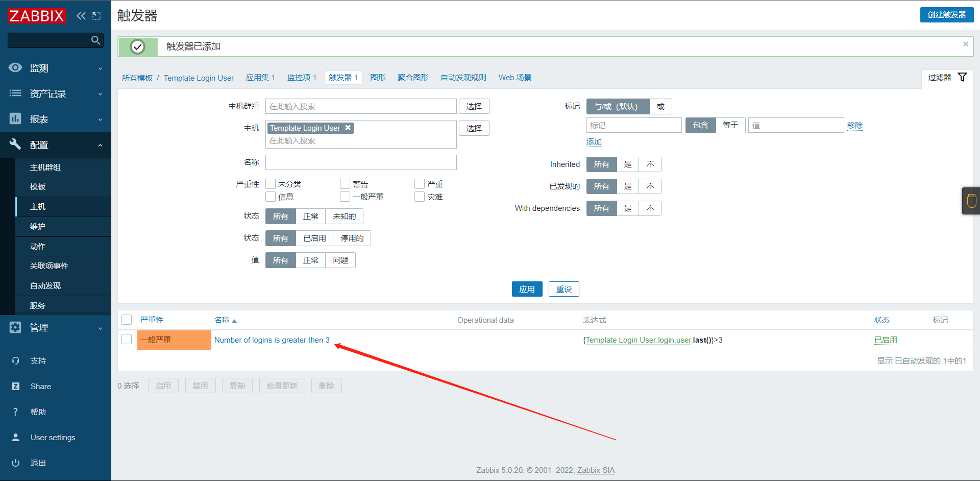This screenshot has height=481, width=980.
Task: Select 或 for tag evaluation
Action: [660, 106]
